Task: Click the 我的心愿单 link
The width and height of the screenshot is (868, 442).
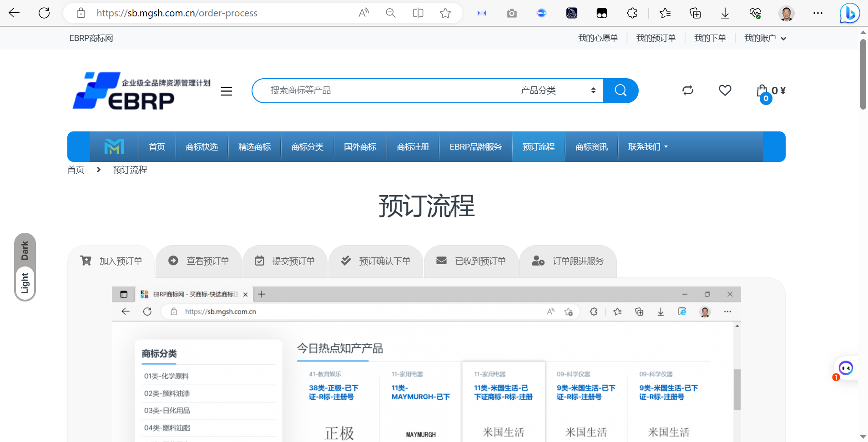Action: (597, 38)
